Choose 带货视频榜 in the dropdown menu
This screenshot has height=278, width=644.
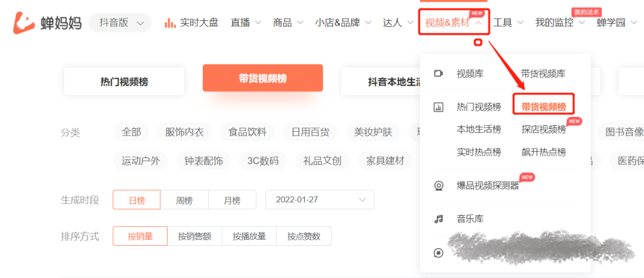coord(543,107)
